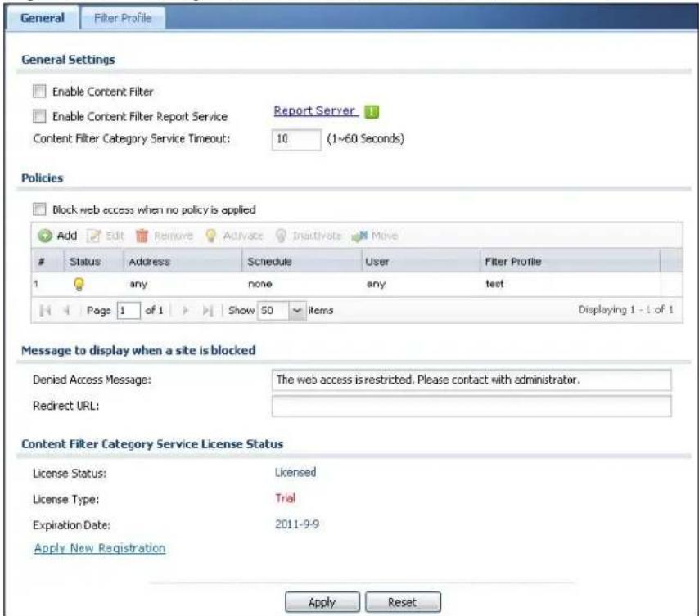Switch to the General tab
Viewport: 699px width, 616px height.
(x=43, y=18)
